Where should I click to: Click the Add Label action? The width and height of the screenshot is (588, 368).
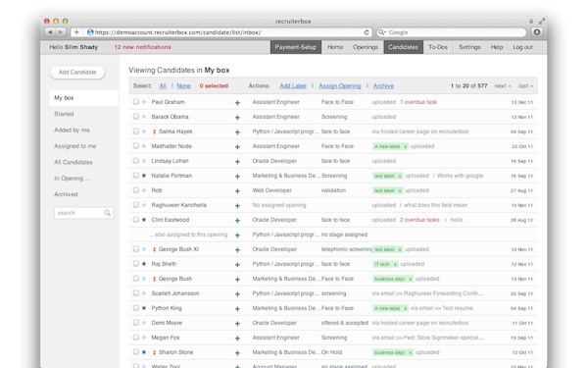293,86
